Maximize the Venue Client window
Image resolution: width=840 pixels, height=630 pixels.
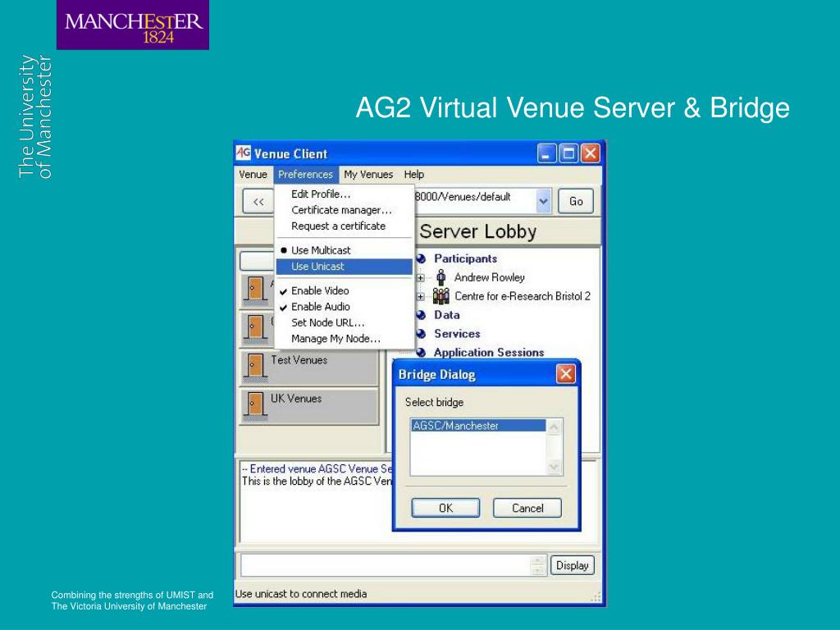(x=568, y=153)
